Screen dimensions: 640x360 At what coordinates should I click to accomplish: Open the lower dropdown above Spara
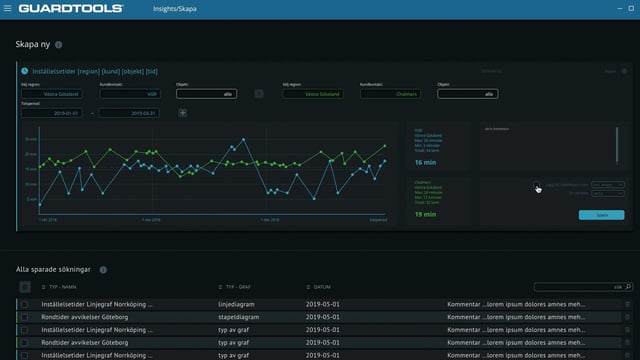(608, 193)
